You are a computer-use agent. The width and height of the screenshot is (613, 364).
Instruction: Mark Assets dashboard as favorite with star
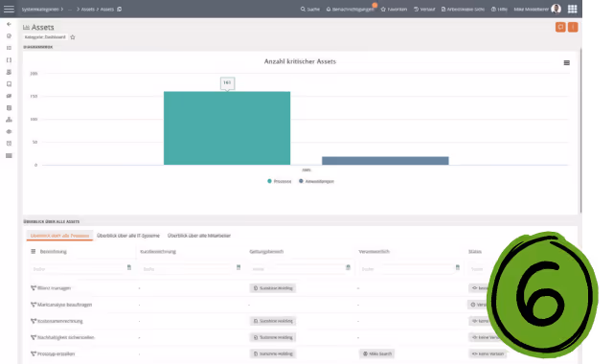(73, 37)
